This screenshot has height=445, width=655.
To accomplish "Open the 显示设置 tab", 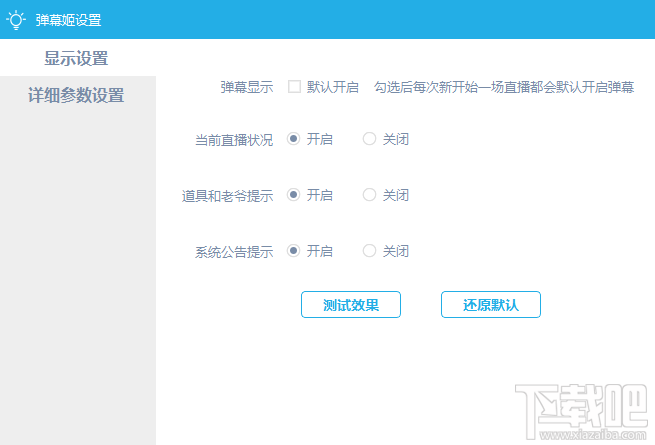I will 78,58.
